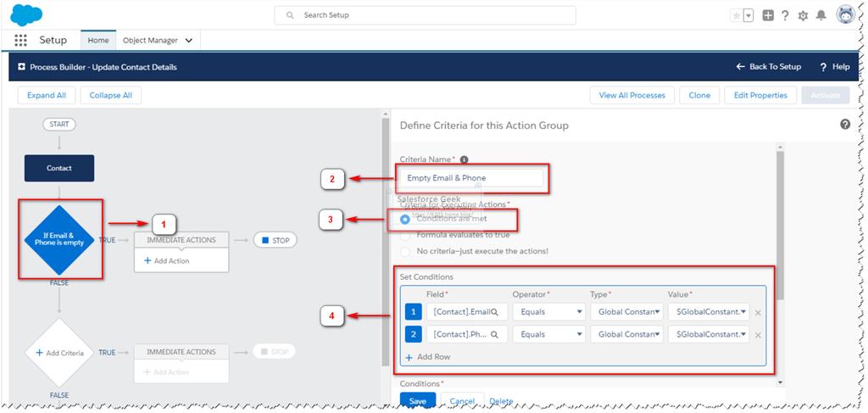868x413 pixels.
Task: Select 'Conditions are met' radio
Action: [405, 219]
